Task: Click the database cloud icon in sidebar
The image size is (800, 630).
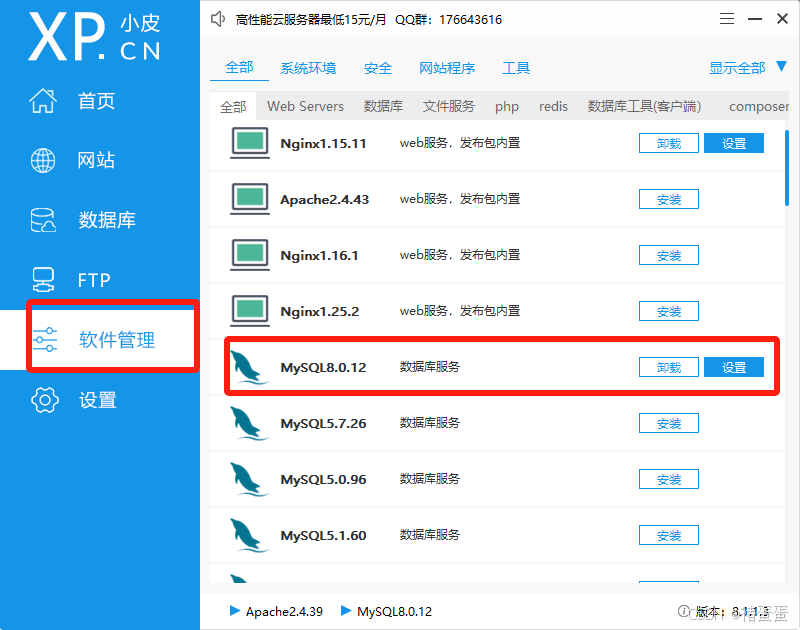Action: (x=43, y=220)
